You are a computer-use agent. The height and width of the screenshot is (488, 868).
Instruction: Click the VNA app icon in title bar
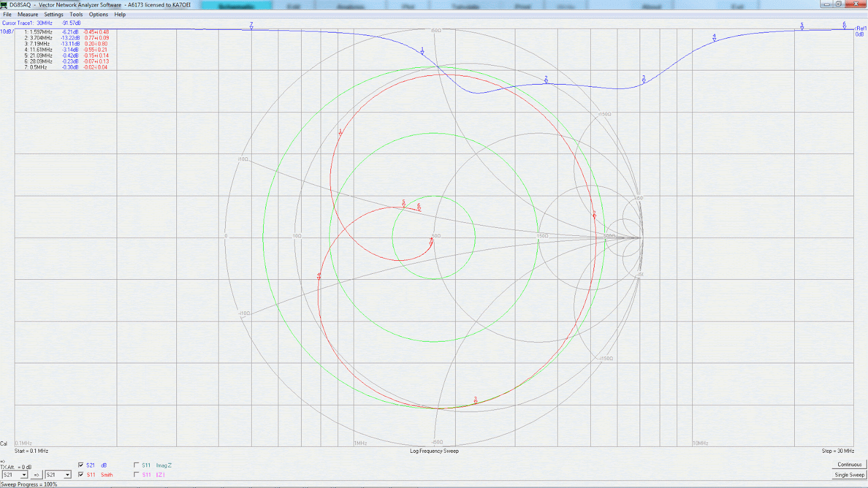(4, 5)
